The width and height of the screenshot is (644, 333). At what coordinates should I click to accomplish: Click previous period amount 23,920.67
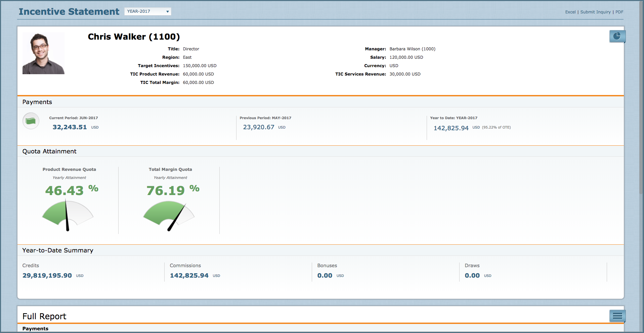point(258,127)
